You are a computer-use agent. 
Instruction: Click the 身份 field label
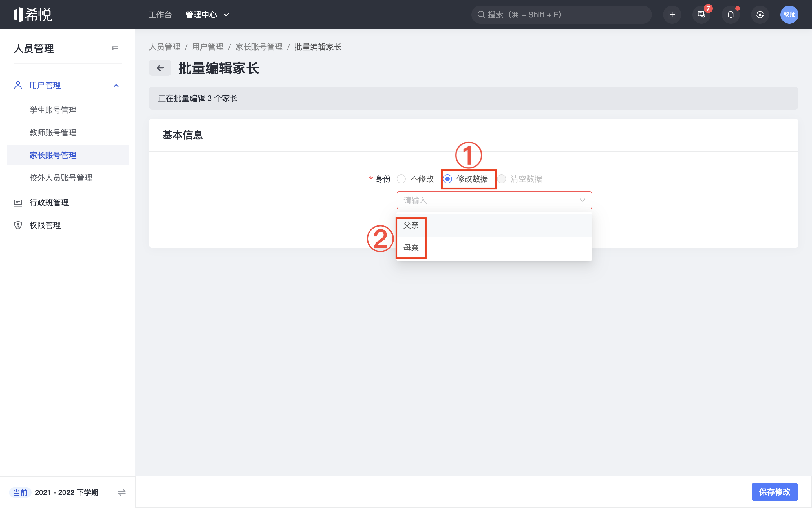coord(383,179)
